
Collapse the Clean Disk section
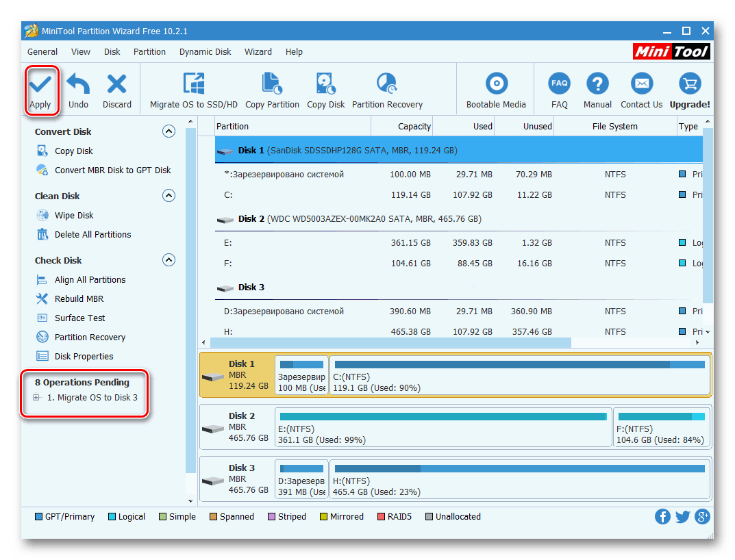click(x=169, y=195)
